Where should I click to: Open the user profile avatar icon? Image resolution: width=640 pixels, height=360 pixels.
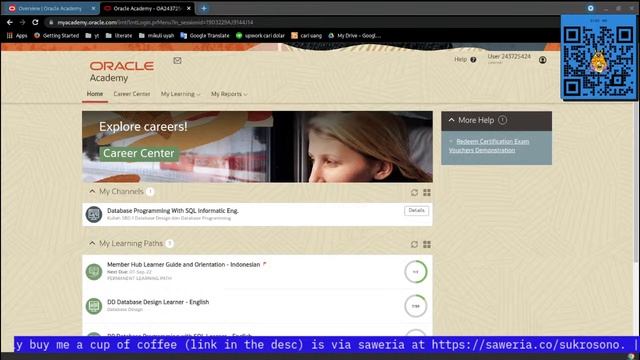[542, 60]
